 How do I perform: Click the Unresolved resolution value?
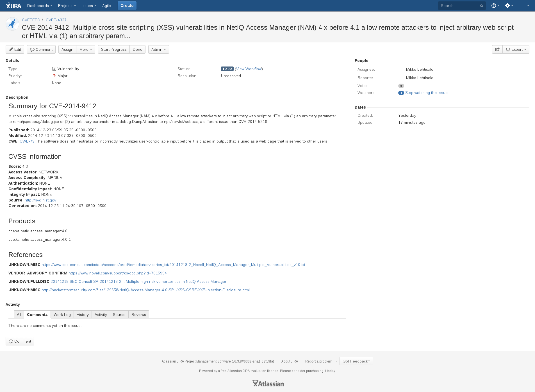(x=231, y=76)
